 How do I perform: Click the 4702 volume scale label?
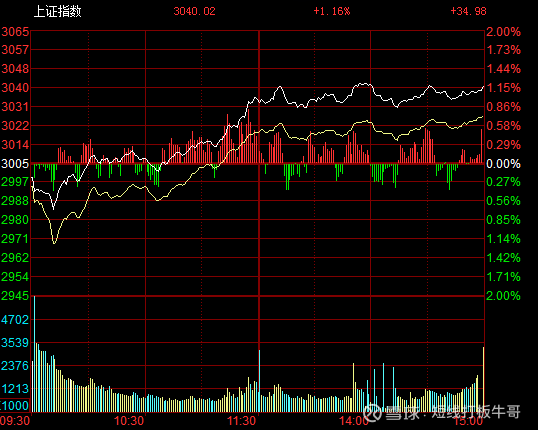[x=15, y=319]
